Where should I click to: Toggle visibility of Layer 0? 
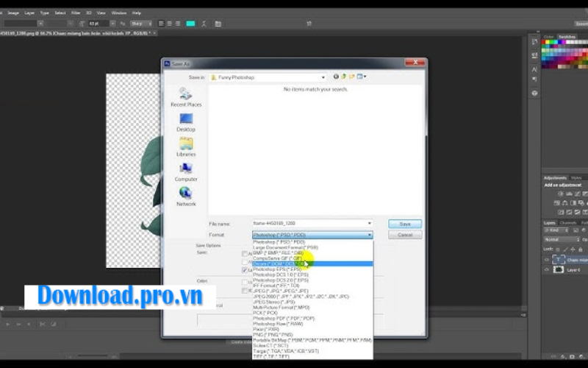click(546, 269)
